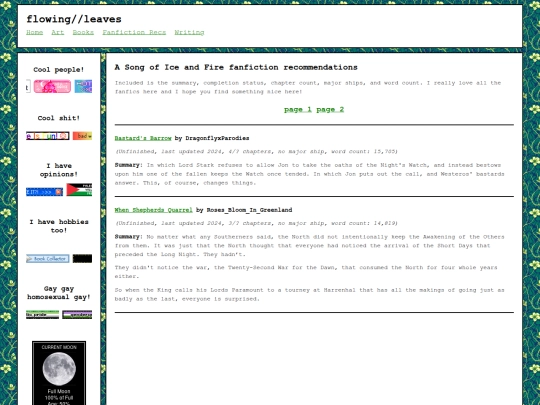540x405 pixels.
Task: Click the orange 'bad' badge under Cool shit
Action: 82,136
